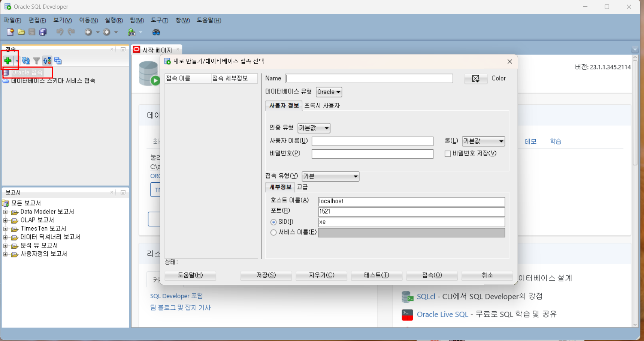Open the 롤(L) 기본값 dropdown
The image size is (644, 341).
tap(483, 141)
